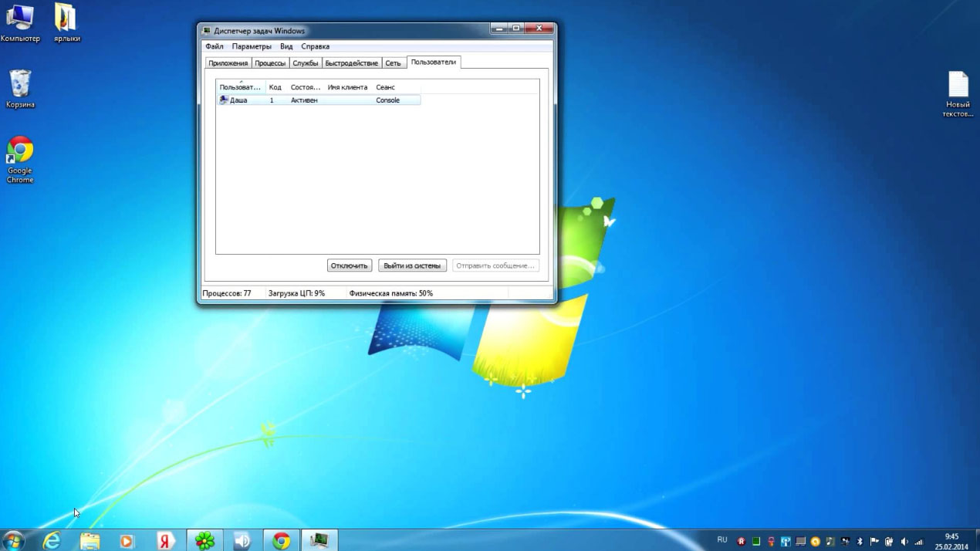
Task: Sort by the Сеанс column header
Action: pyautogui.click(x=385, y=87)
